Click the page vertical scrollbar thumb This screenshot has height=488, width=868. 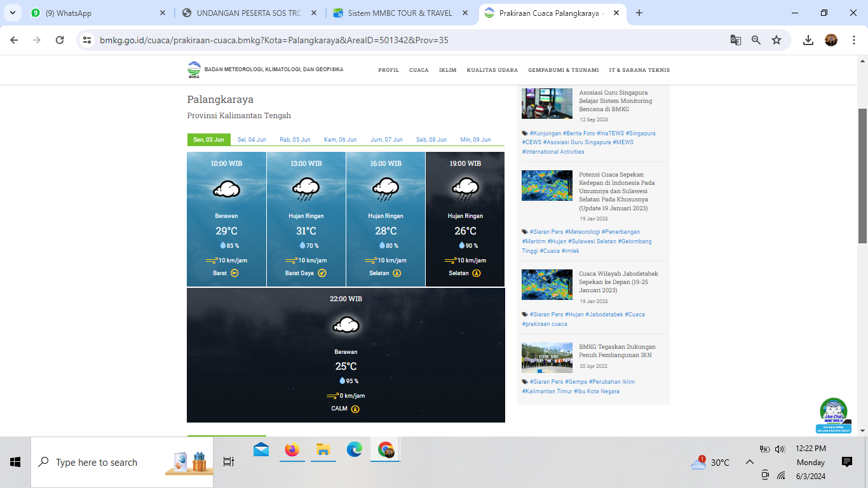tap(862, 175)
